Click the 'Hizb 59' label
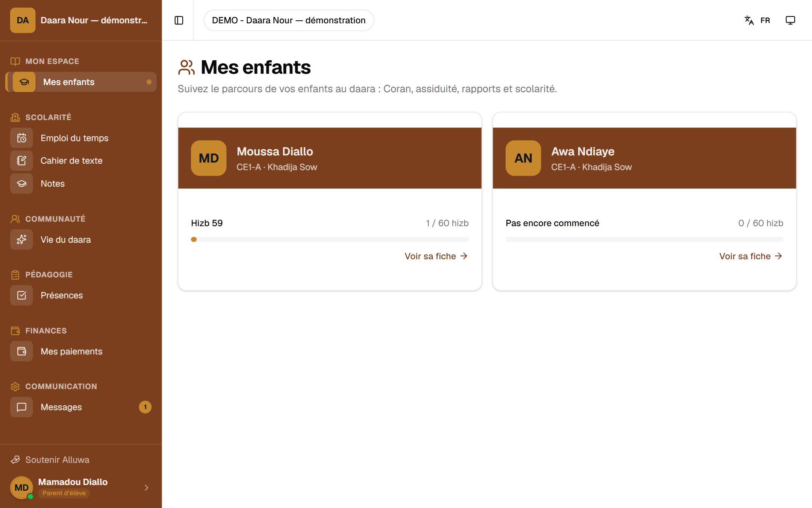This screenshot has width=812, height=508. coord(207,223)
